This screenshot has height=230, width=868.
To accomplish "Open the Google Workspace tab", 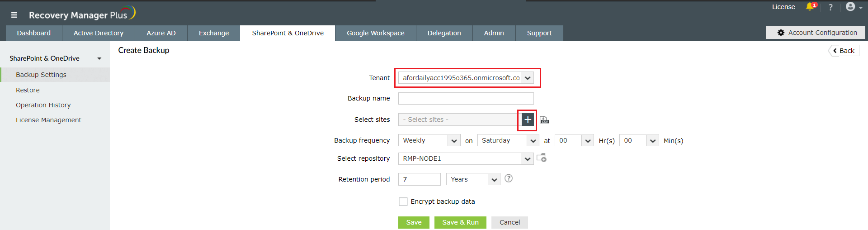I will coord(376,33).
